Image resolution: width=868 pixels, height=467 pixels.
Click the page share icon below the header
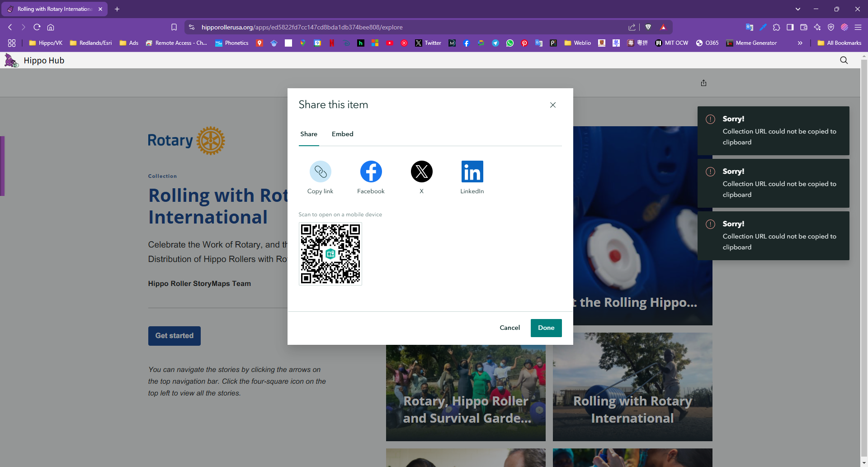(x=704, y=83)
